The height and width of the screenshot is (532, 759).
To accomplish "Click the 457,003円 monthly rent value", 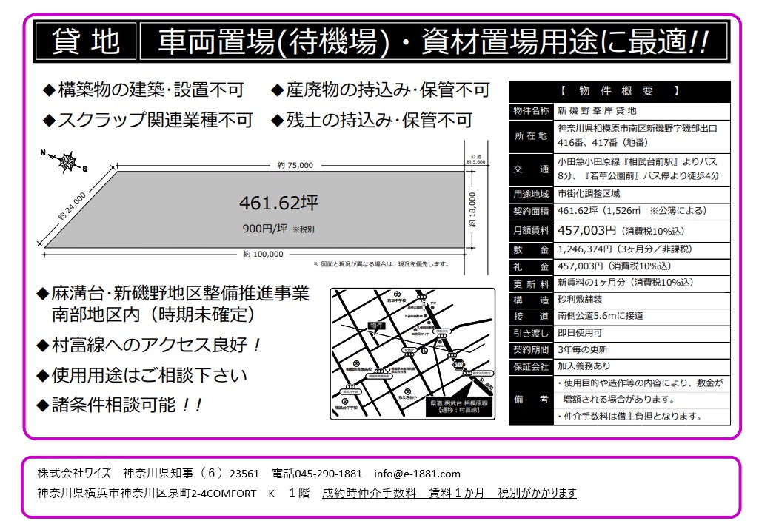I will coord(586,230).
